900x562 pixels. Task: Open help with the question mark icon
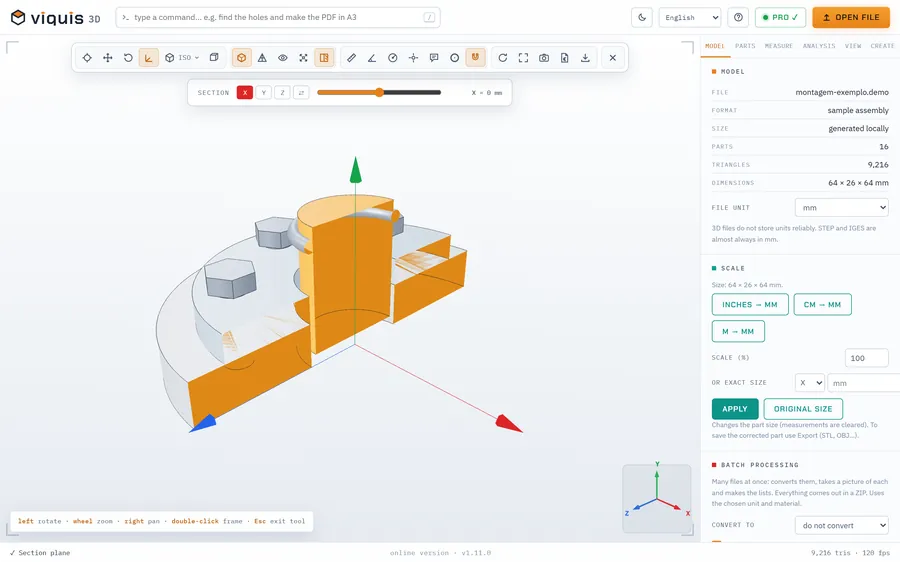point(738,17)
